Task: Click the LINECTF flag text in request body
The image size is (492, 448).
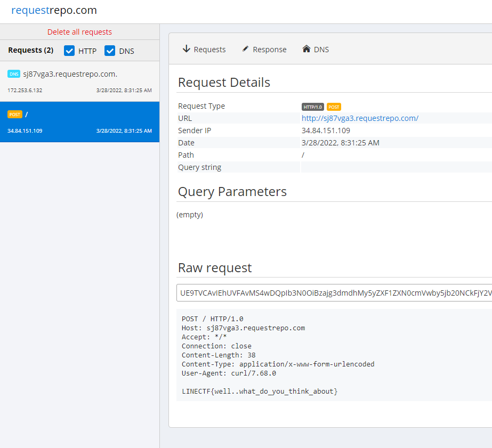Action: tap(260, 392)
